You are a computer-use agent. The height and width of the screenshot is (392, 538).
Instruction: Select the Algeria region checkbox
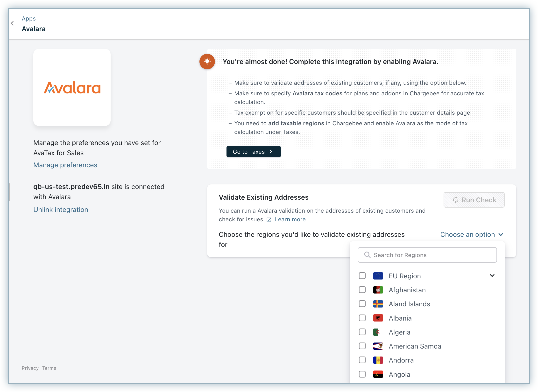click(362, 332)
